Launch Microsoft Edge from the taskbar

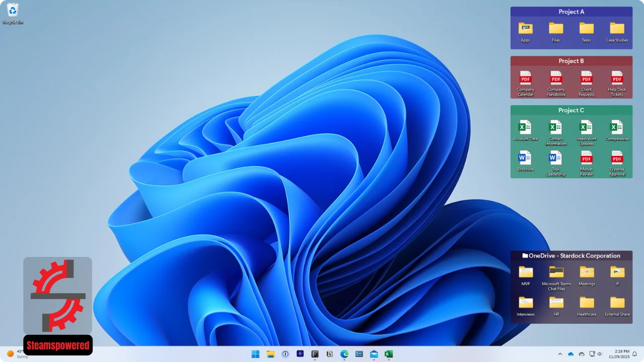(x=344, y=354)
